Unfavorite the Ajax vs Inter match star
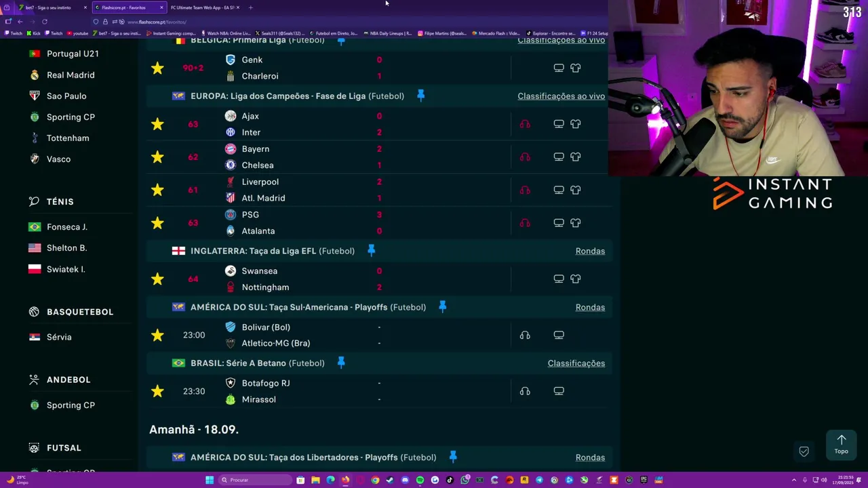The width and height of the screenshot is (868, 488). point(157,124)
